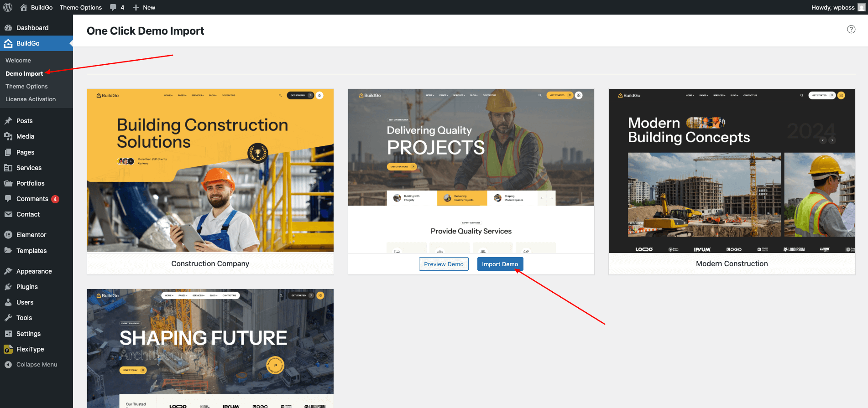Select Demo Import submenu item
Image resolution: width=868 pixels, height=408 pixels.
[x=24, y=73]
